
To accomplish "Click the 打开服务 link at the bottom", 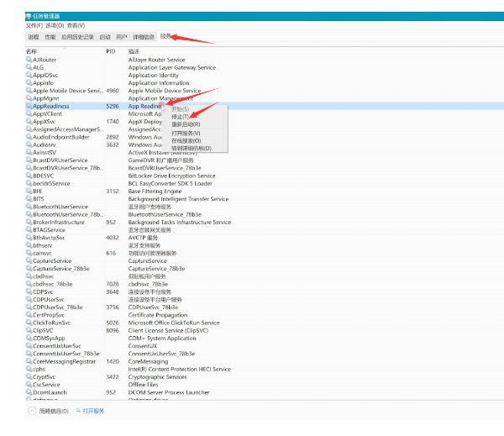I will coord(92,412).
